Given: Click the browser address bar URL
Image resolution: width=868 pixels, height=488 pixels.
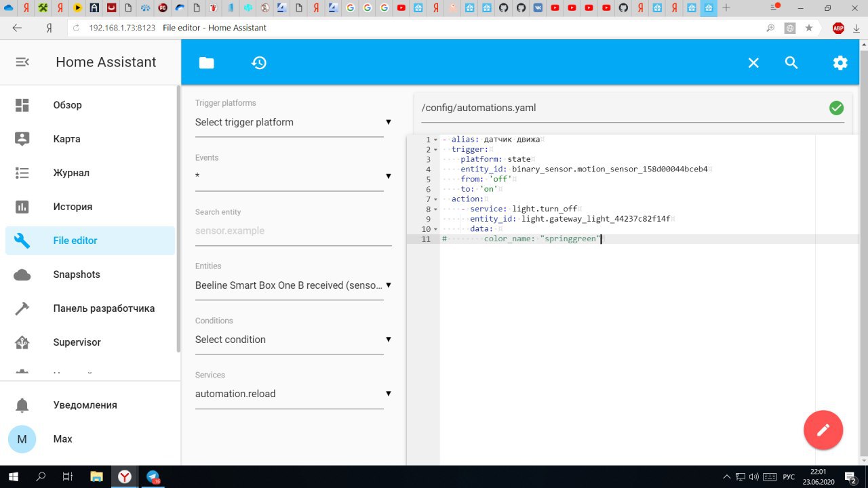Looking at the screenshot, I should coord(122,28).
